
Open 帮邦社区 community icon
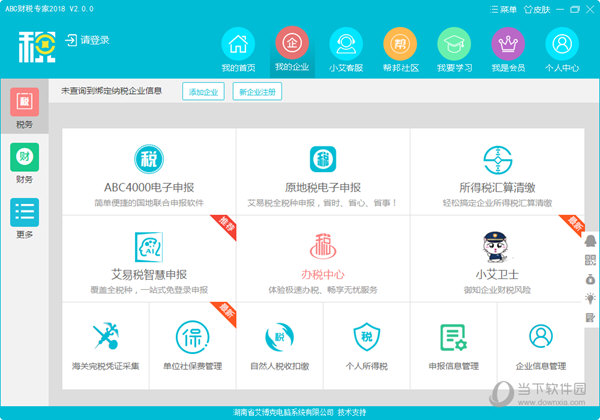400,44
